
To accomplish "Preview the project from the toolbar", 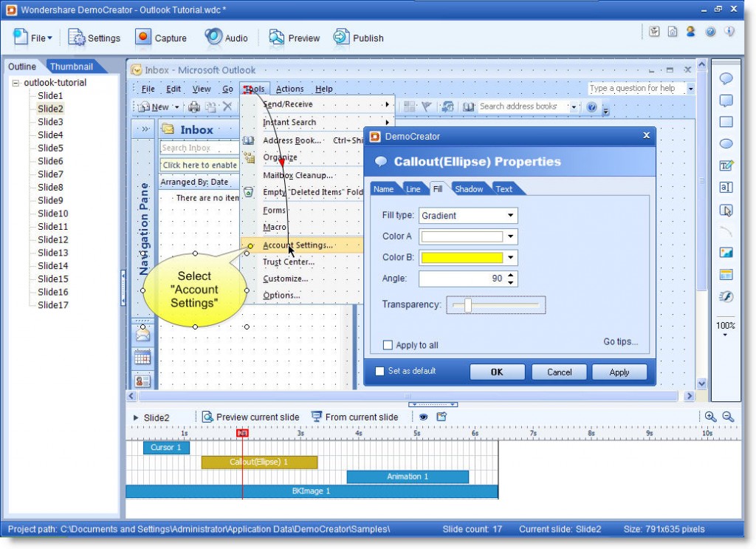I will click(x=294, y=38).
